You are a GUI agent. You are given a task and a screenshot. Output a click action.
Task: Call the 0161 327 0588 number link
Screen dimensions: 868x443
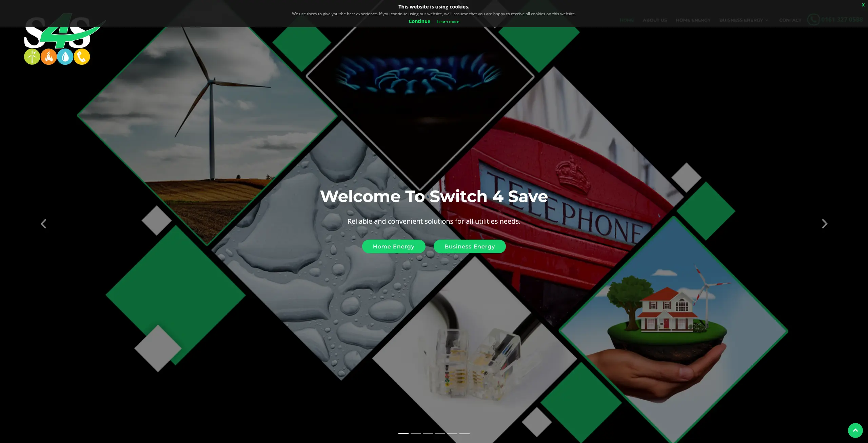[x=842, y=20]
